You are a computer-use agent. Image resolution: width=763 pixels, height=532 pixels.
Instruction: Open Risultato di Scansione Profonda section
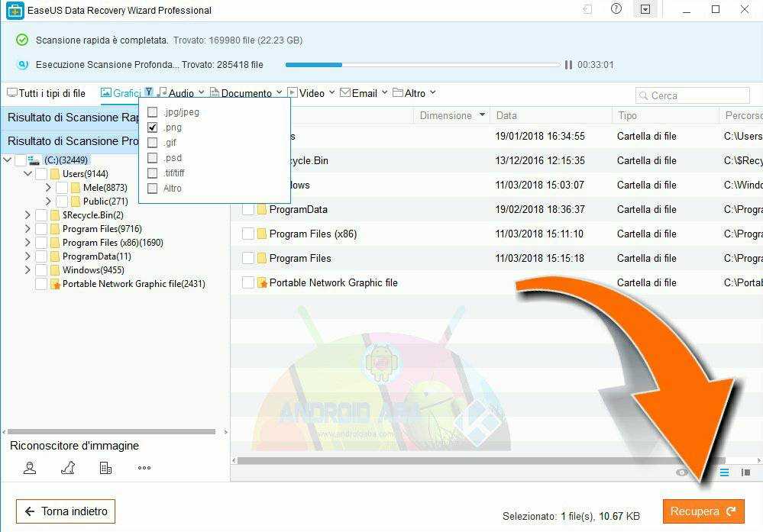[69, 141]
